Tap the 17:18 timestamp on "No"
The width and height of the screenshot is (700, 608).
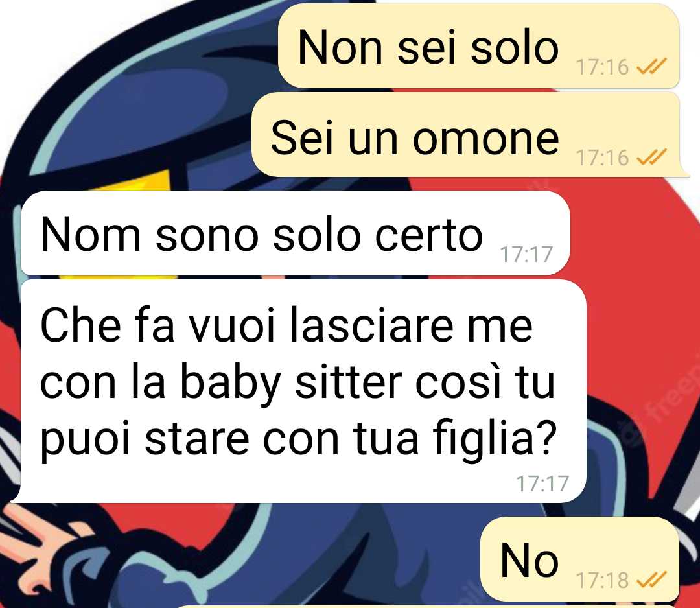602,580
